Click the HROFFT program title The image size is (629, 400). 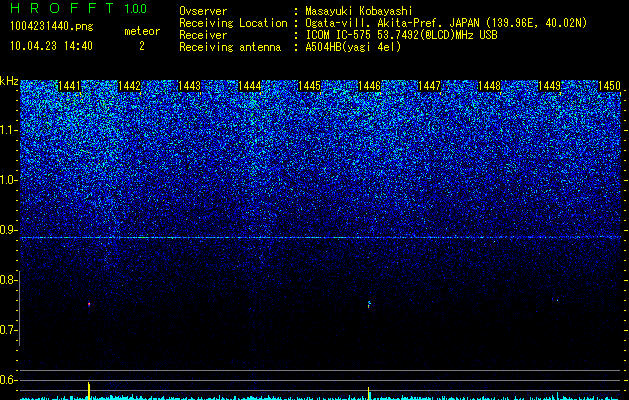pyautogui.click(x=62, y=8)
